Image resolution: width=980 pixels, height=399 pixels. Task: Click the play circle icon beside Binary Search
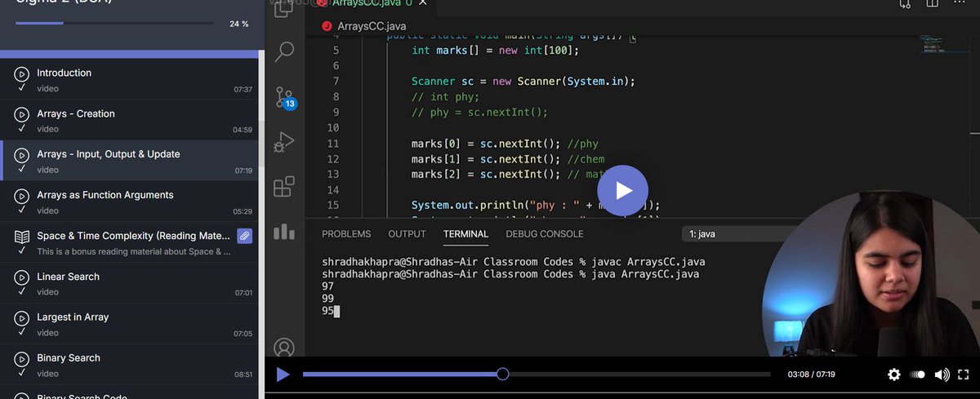coord(22,359)
